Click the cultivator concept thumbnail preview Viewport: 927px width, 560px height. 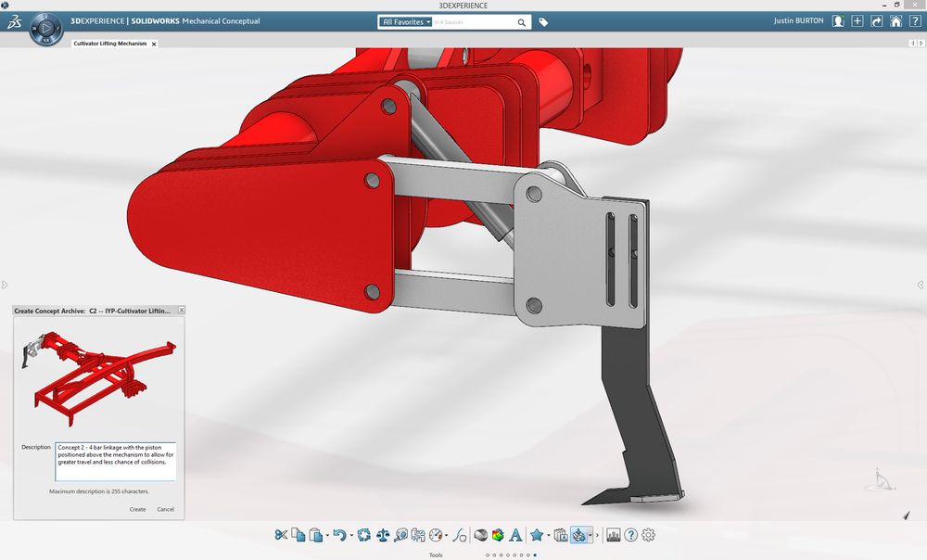(97, 375)
